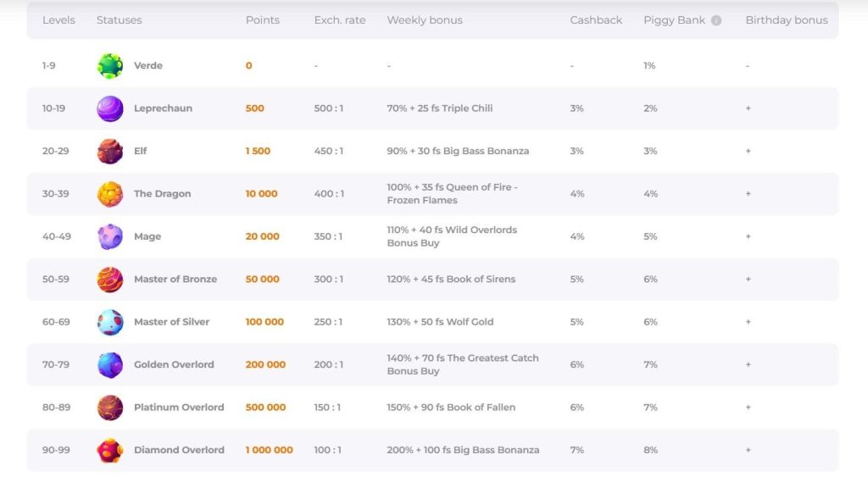Screen dimensions: 868x477
Task: Click the Golden Overlord blue planet icon
Action: 109,364
